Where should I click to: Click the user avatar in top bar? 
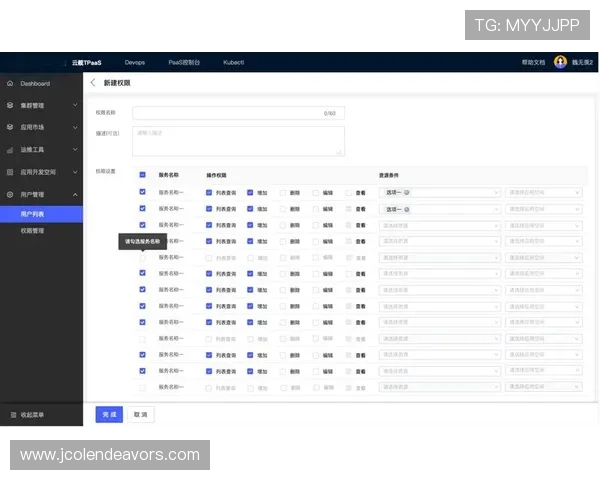(560, 62)
